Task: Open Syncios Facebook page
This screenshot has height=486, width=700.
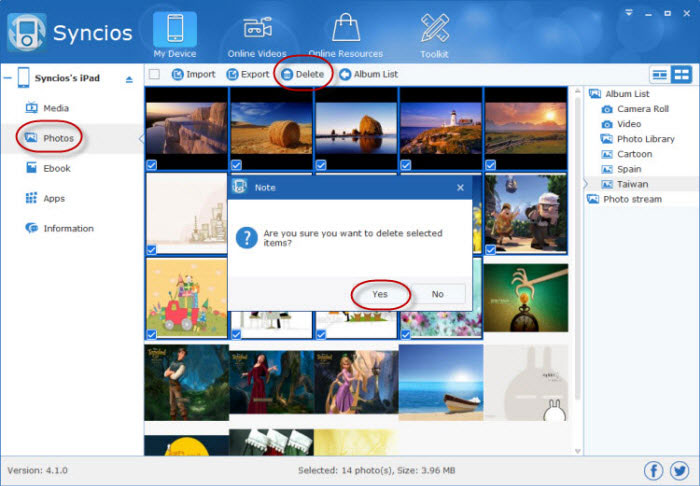Action: [654, 470]
